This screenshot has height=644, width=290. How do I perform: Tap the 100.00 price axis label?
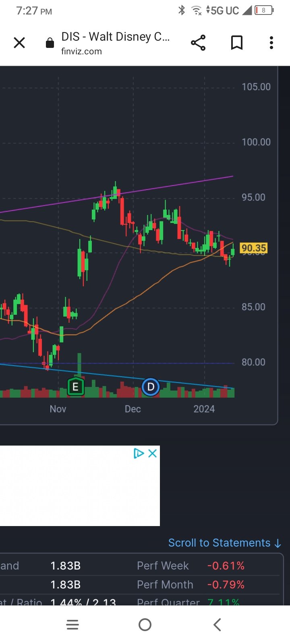pyautogui.click(x=256, y=142)
